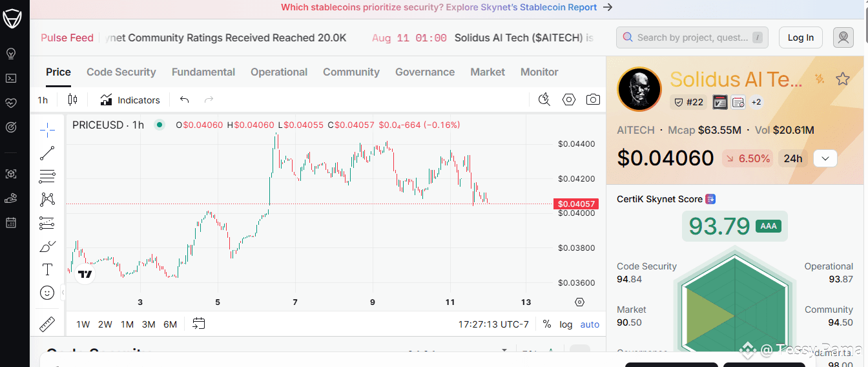Click the Solidus AI Tech project avatar

[x=639, y=89]
